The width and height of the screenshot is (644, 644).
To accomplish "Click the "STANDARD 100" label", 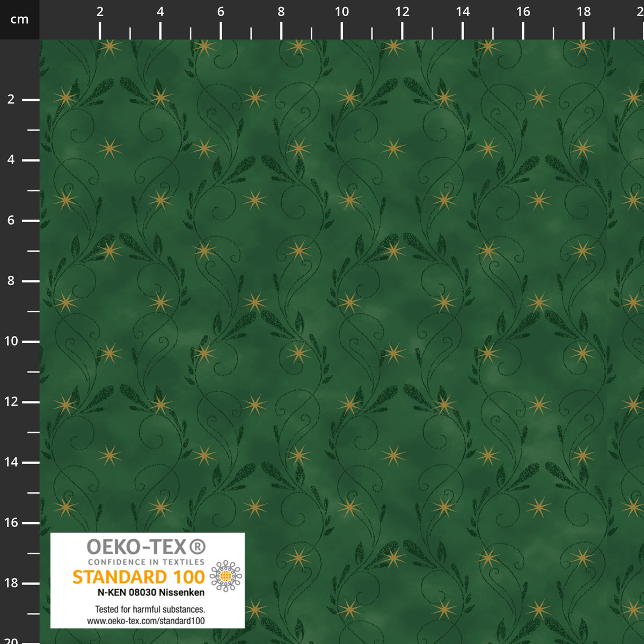I will [138, 577].
